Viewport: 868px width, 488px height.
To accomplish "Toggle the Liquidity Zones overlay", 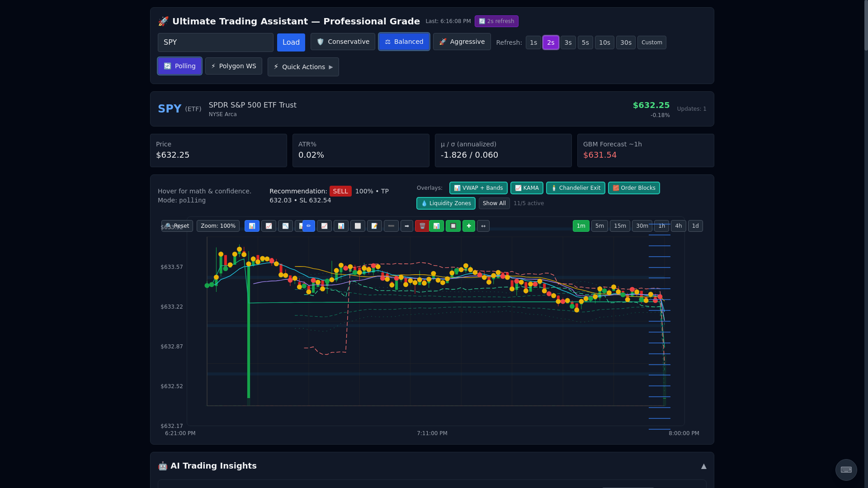I will [x=446, y=203].
